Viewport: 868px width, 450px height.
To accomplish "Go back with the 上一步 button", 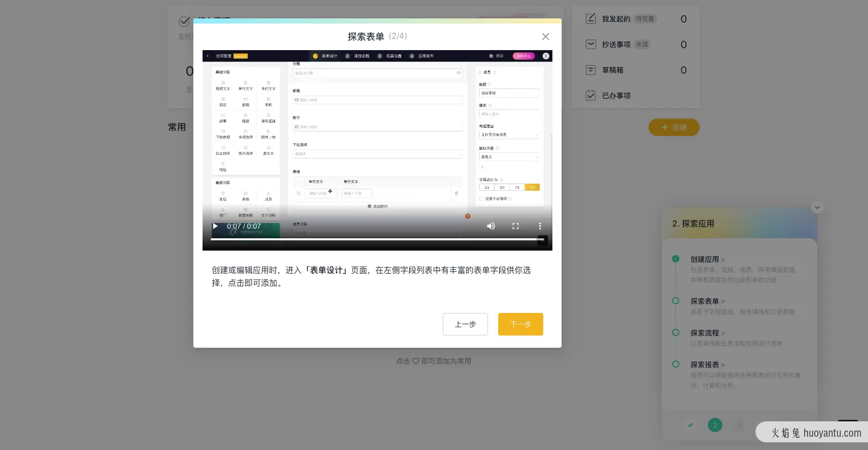I will [465, 324].
